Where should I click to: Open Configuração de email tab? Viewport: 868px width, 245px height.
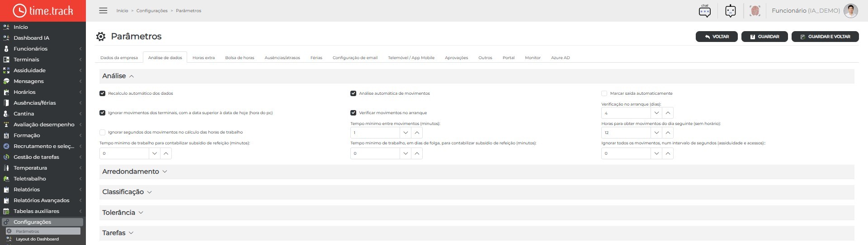tap(355, 58)
